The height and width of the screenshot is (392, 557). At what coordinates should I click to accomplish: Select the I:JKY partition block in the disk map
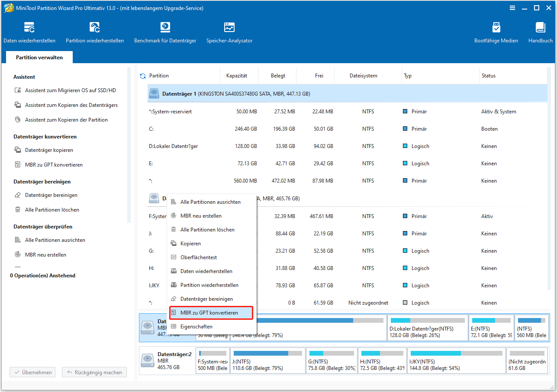click(456, 361)
